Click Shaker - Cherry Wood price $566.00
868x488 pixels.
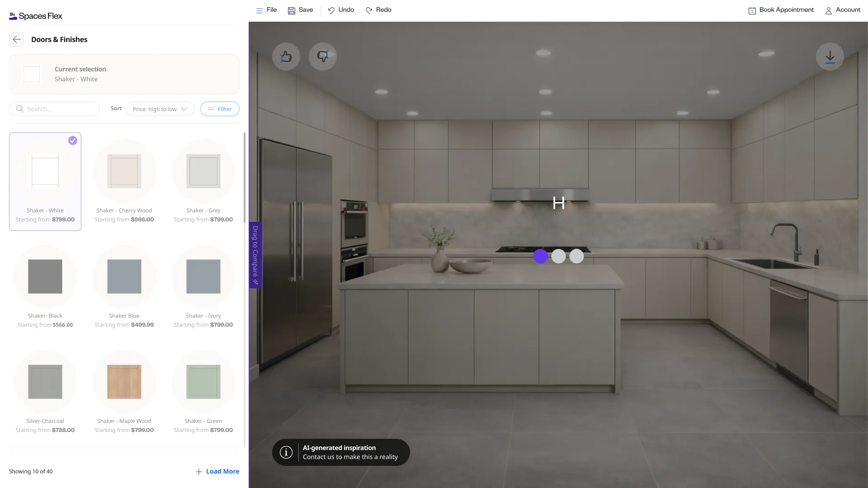pos(142,220)
